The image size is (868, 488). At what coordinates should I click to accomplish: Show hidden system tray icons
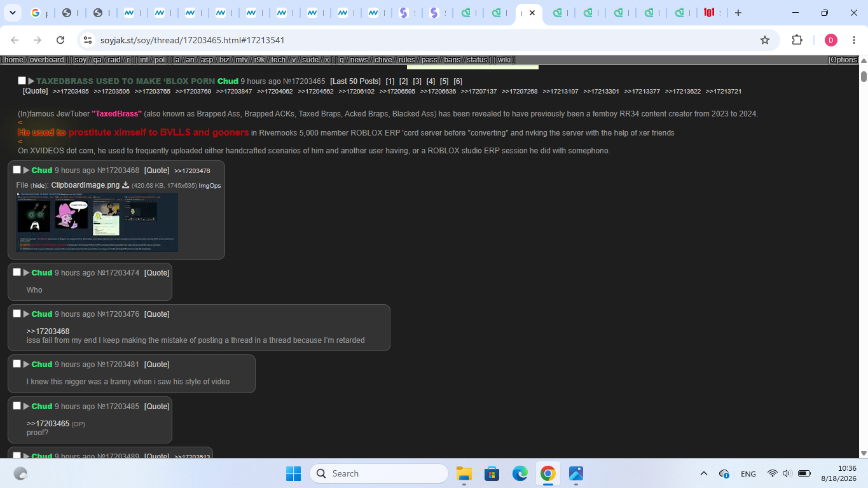[703, 473]
